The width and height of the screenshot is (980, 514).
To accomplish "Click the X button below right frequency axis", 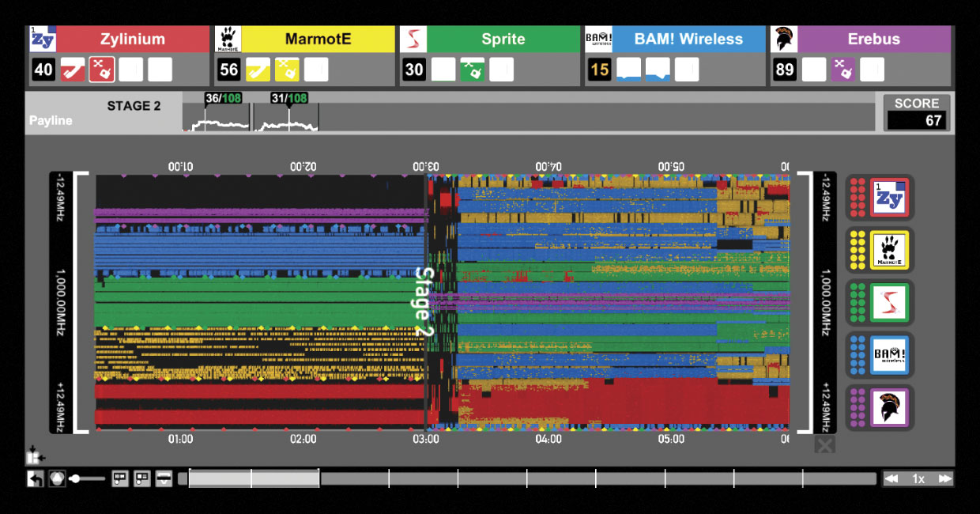I will 824,444.
